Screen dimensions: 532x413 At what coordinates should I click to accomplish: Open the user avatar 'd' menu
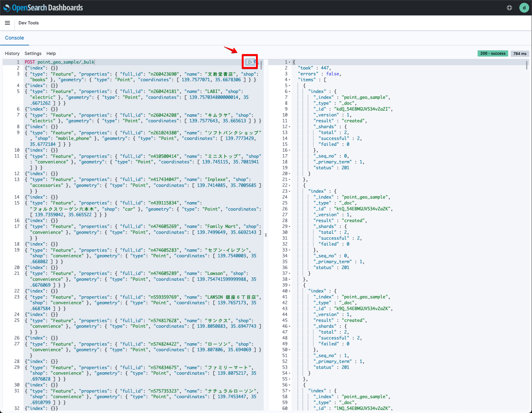[x=524, y=8]
